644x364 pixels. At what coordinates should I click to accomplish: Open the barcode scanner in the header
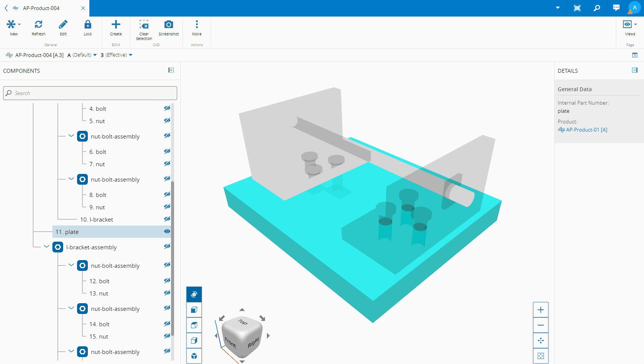(577, 8)
